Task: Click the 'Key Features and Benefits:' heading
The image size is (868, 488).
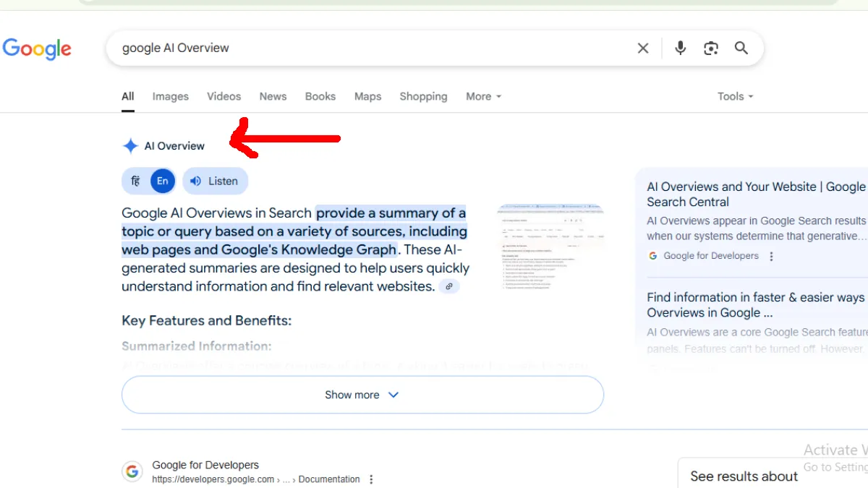Action: pyautogui.click(x=207, y=321)
